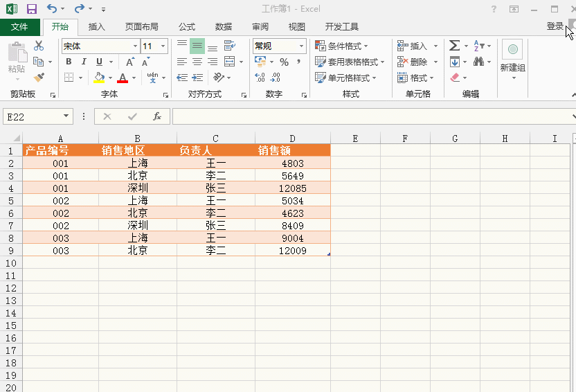The width and height of the screenshot is (576, 392).
Task: Open the font size 11 dropdown
Action: (163, 46)
